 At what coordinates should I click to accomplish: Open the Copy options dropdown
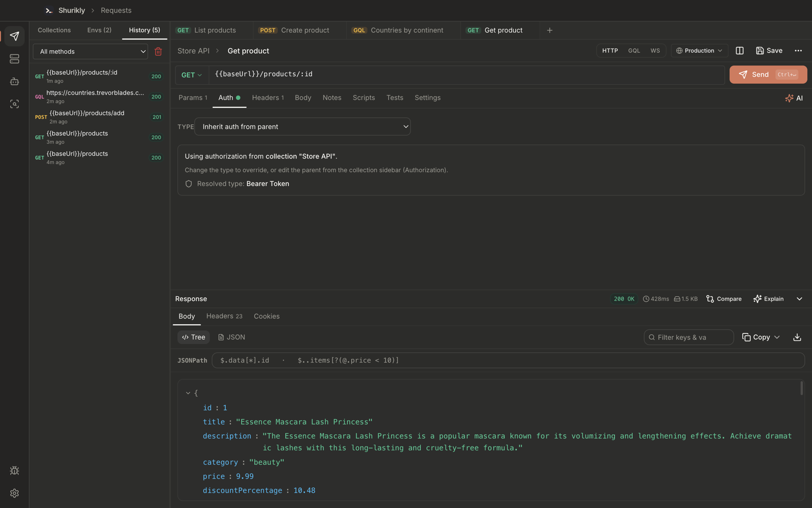761,337
